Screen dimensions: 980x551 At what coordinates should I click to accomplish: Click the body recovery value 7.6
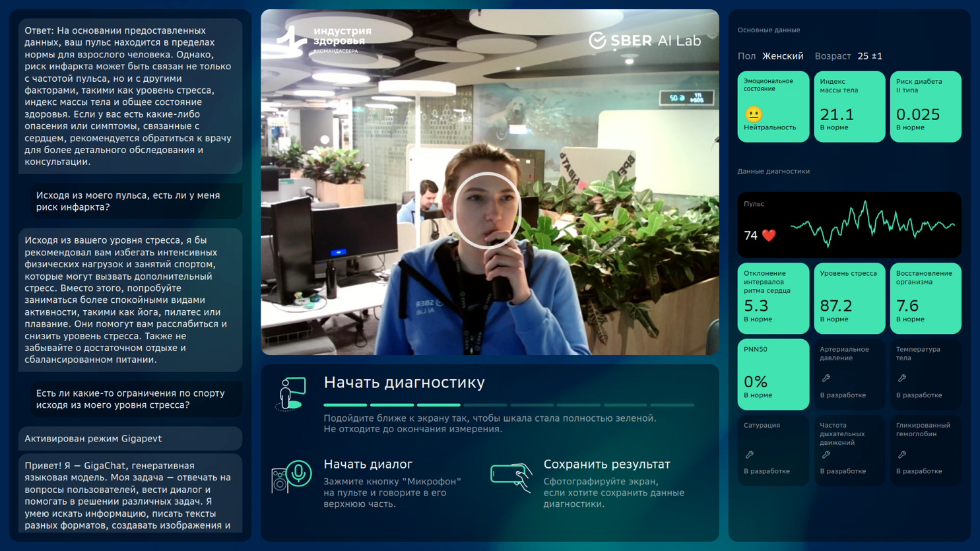[x=907, y=306]
